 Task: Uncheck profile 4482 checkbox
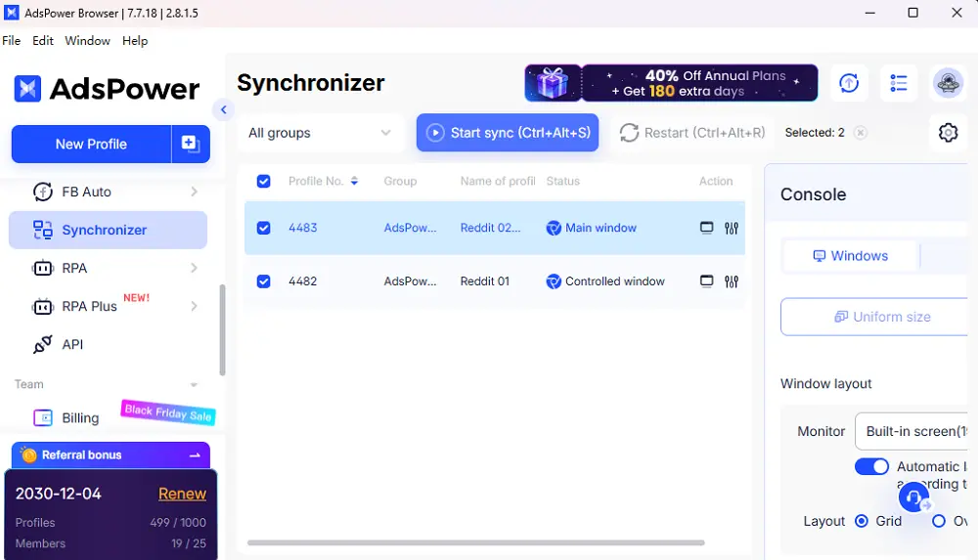click(264, 281)
